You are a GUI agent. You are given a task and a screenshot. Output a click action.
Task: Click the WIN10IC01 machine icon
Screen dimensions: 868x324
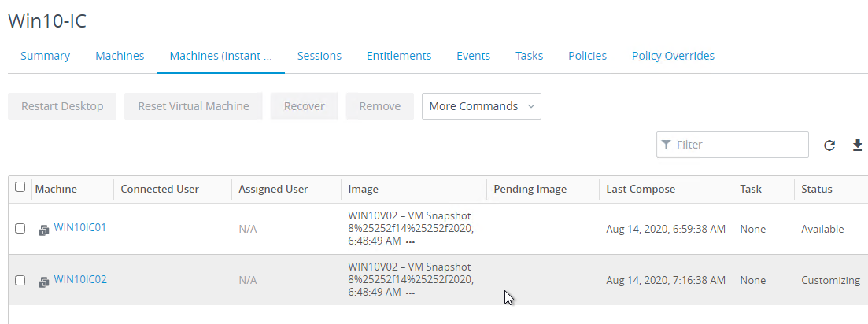(44, 230)
